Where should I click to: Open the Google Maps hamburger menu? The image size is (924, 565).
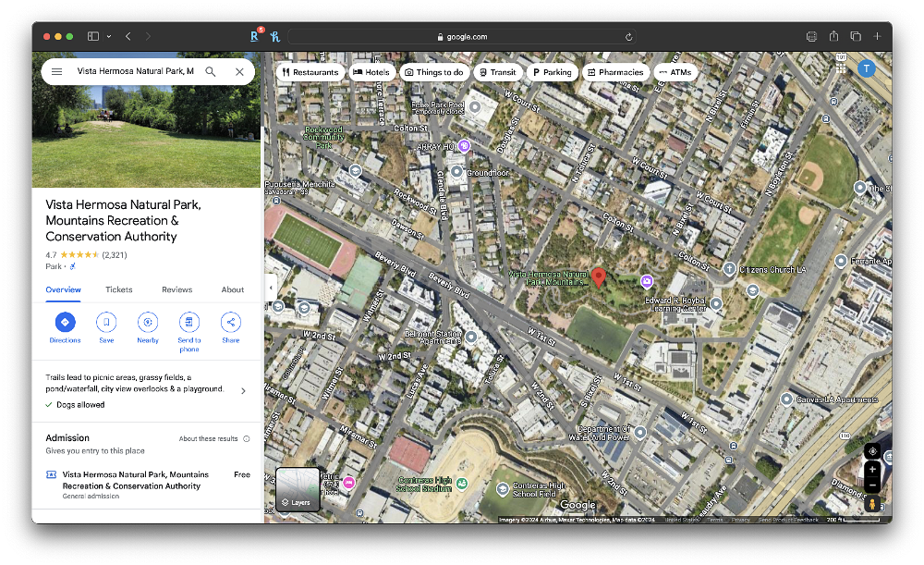tap(56, 71)
